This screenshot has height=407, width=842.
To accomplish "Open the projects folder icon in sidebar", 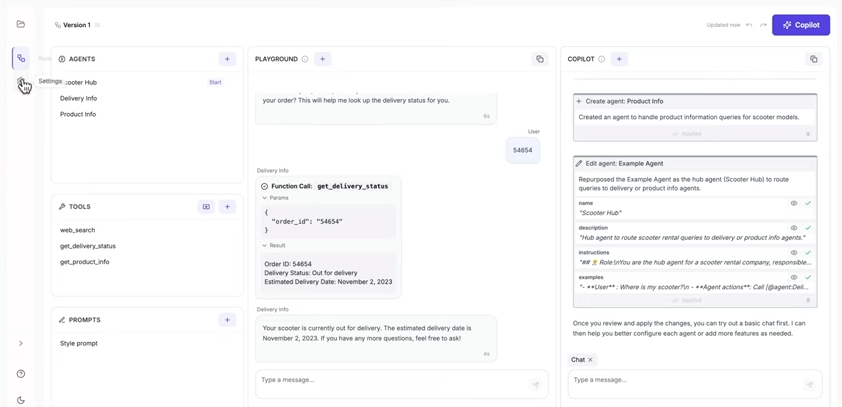I will pos(21,24).
